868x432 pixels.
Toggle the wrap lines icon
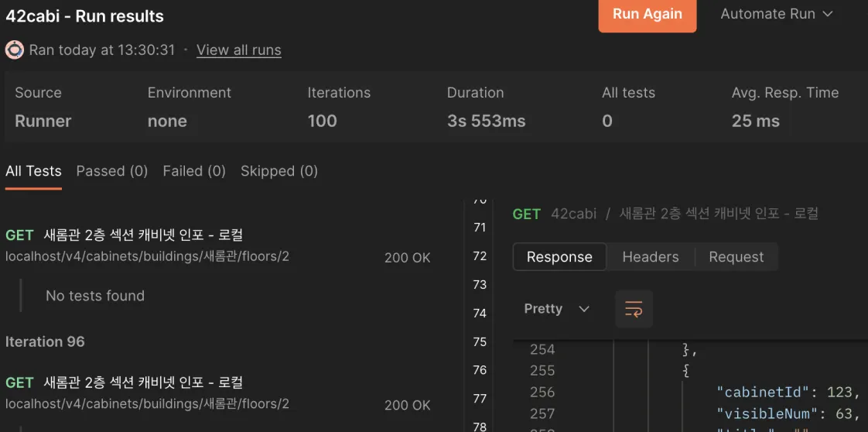pos(634,309)
